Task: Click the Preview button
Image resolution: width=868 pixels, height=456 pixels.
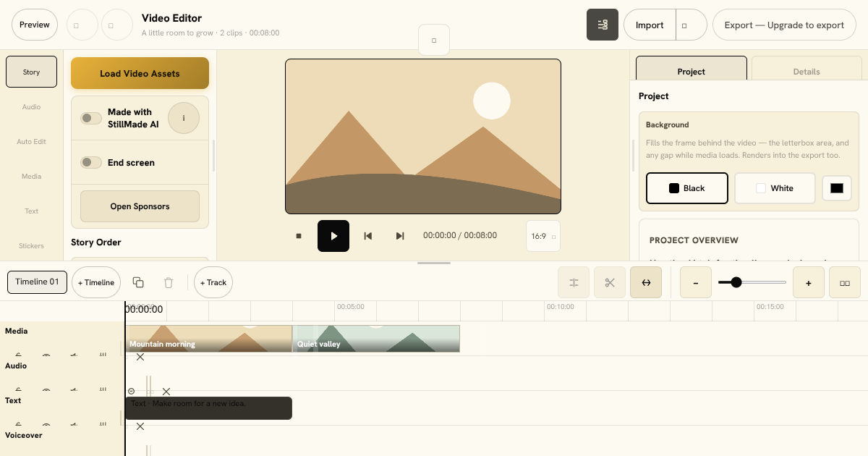Action: pos(35,25)
